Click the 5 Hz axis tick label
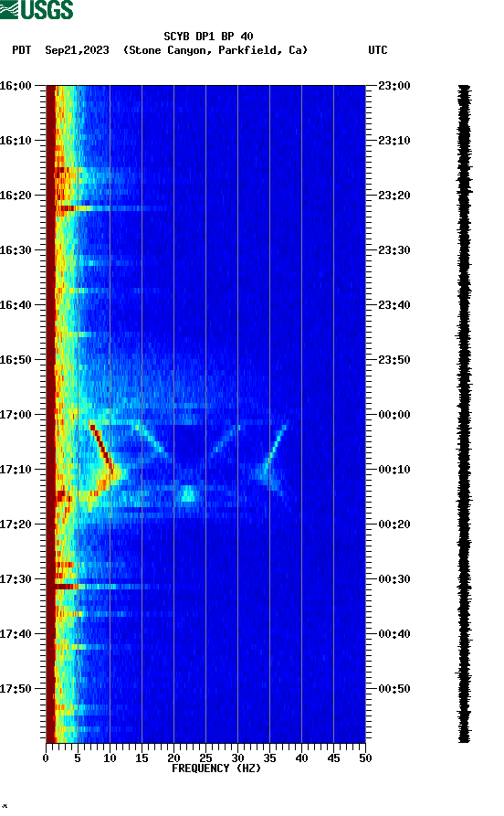Screen dimensions: 504x816 (x=78, y=758)
